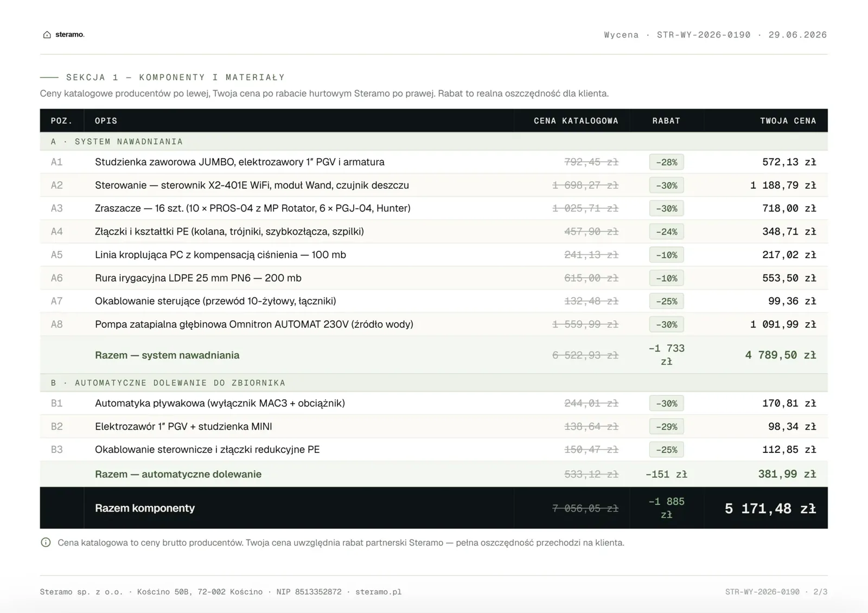Click the struck-through price 1 025,71 zł

pos(585,208)
